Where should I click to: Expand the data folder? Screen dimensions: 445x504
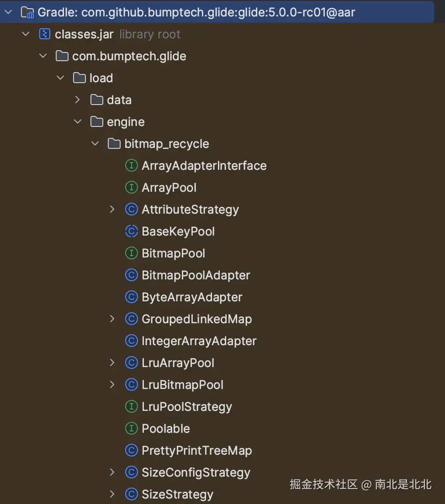point(78,100)
